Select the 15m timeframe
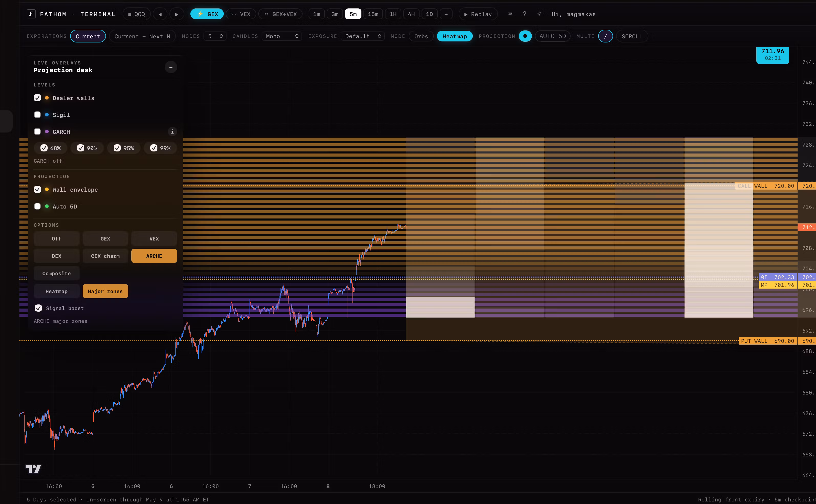The image size is (816, 504). (373, 14)
